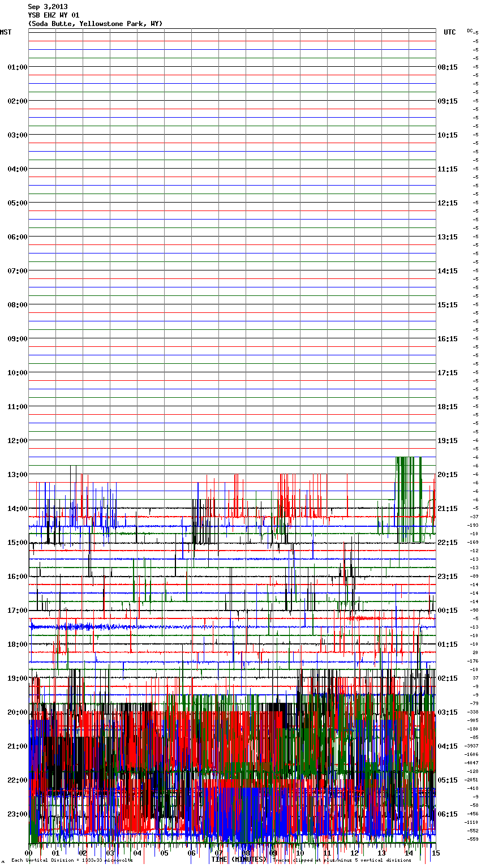The image size is (481, 868).
Task: Click minute tick label "04" on bottom axis
Action: tap(138, 853)
